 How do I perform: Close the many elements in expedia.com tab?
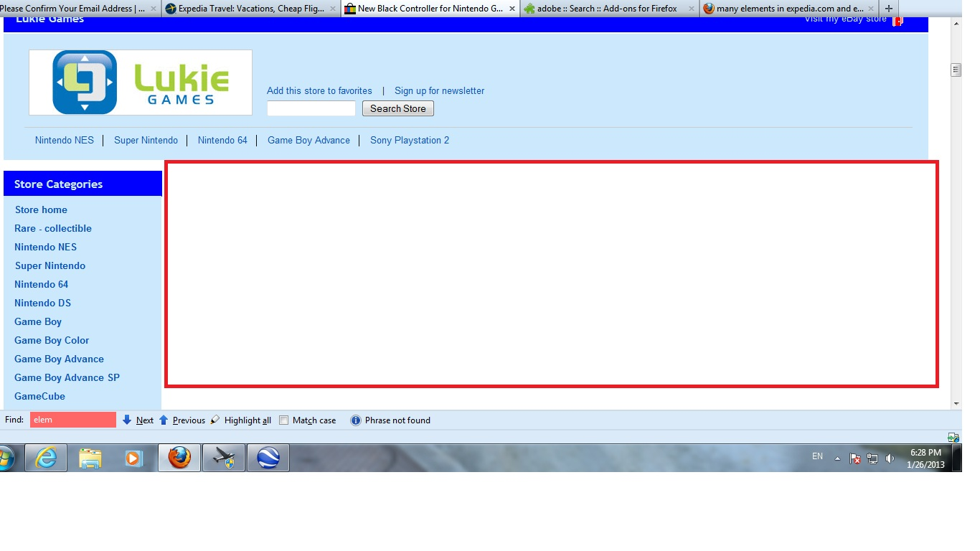point(871,9)
